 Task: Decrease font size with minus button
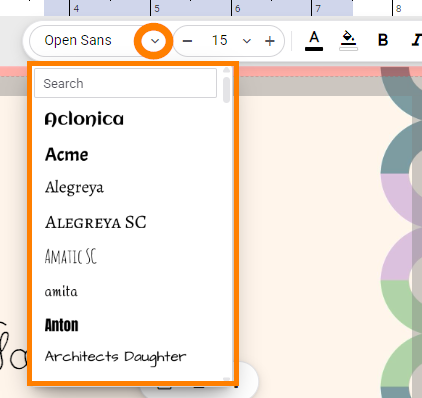click(x=187, y=41)
